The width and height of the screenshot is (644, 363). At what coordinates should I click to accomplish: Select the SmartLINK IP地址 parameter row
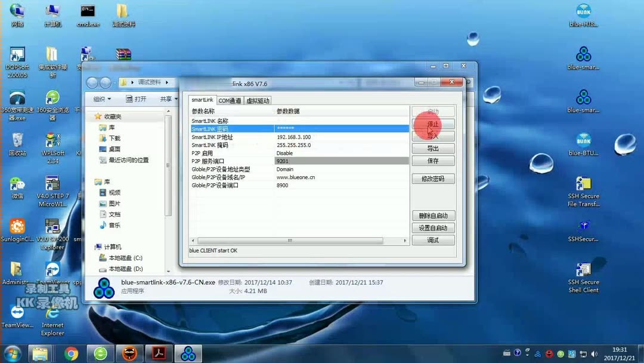click(239, 137)
